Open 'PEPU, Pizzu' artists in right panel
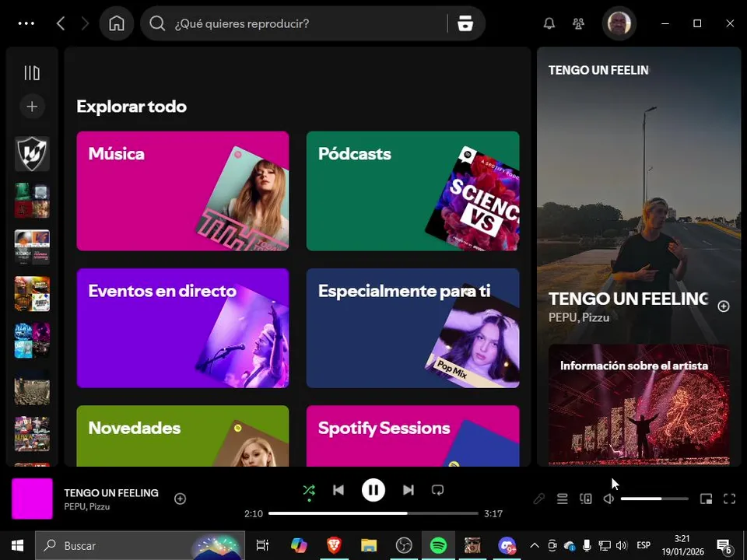Viewport: 747px width, 560px height. tap(579, 317)
